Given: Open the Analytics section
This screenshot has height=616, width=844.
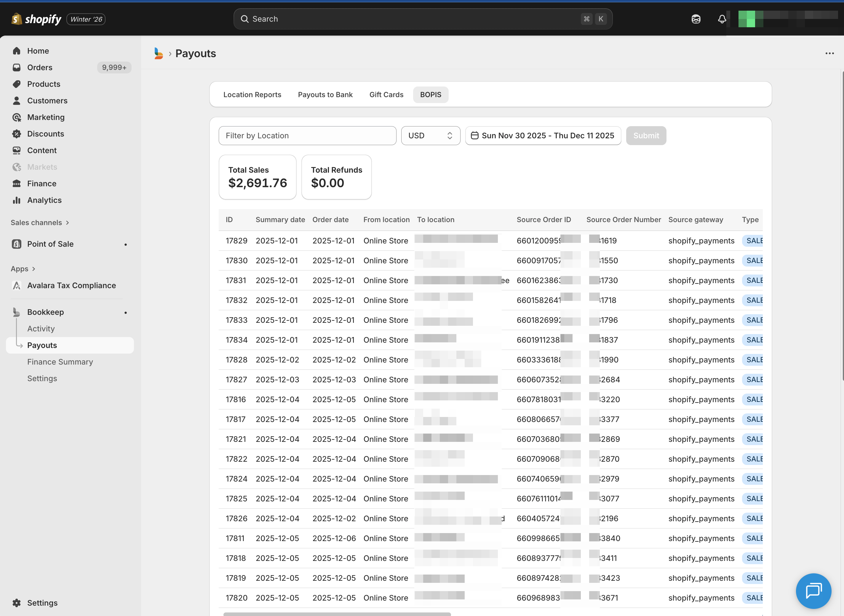Looking at the screenshot, I should click(x=44, y=200).
